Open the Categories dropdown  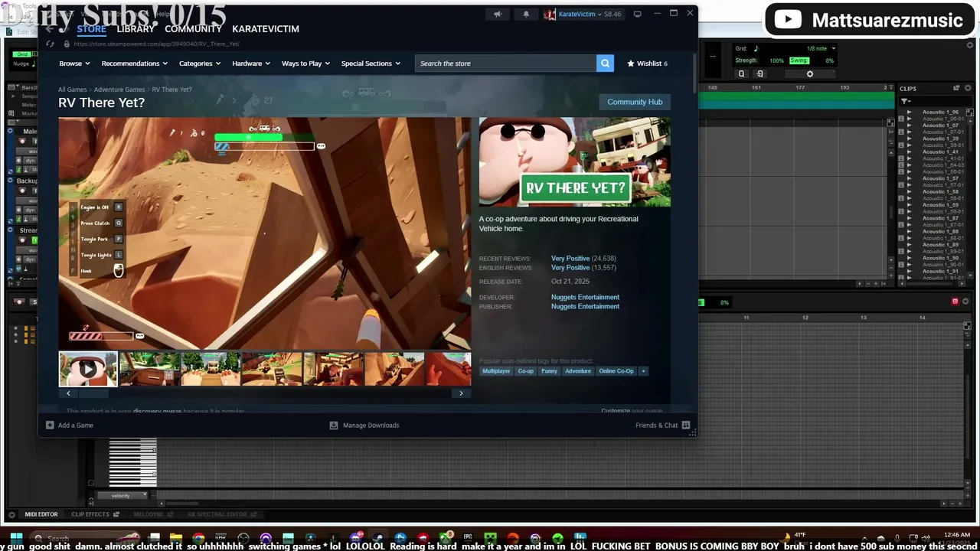[200, 64]
